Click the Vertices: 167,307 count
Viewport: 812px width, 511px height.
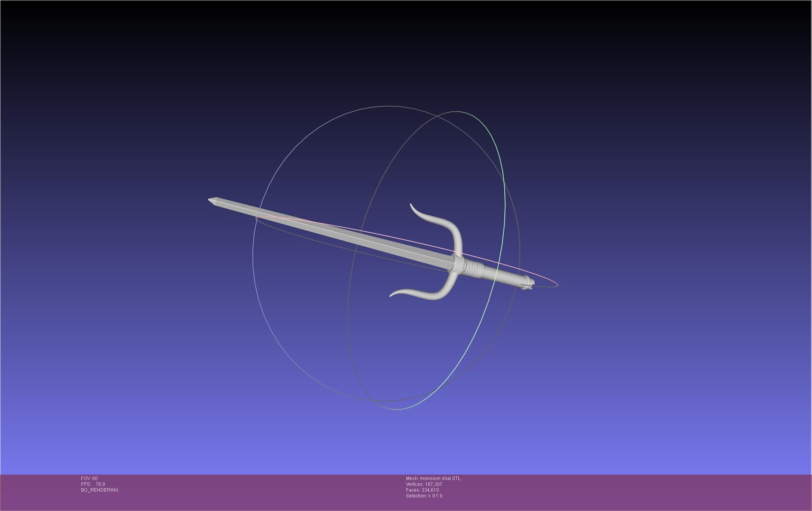pos(424,484)
